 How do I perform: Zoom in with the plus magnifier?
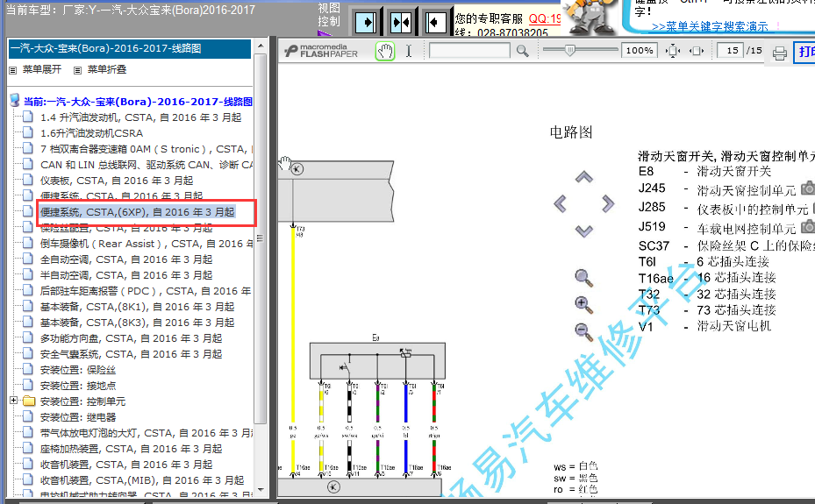click(583, 305)
